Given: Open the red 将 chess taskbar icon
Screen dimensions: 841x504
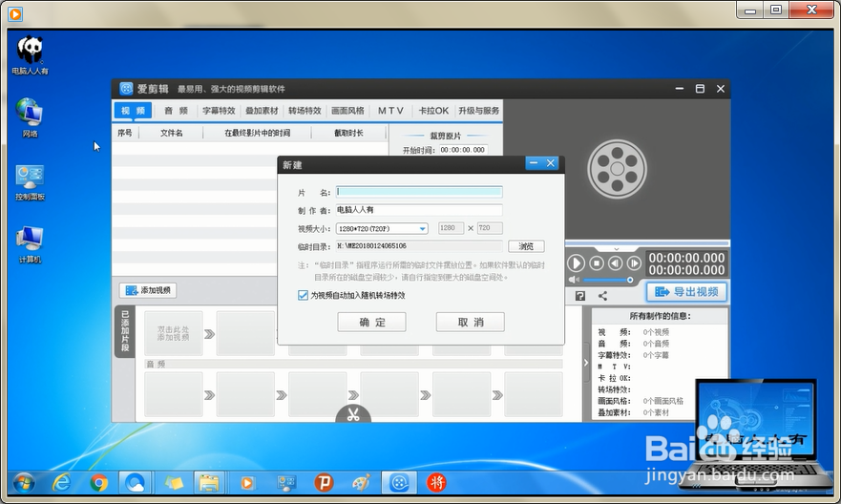Looking at the screenshot, I should pyautogui.click(x=436, y=483).
